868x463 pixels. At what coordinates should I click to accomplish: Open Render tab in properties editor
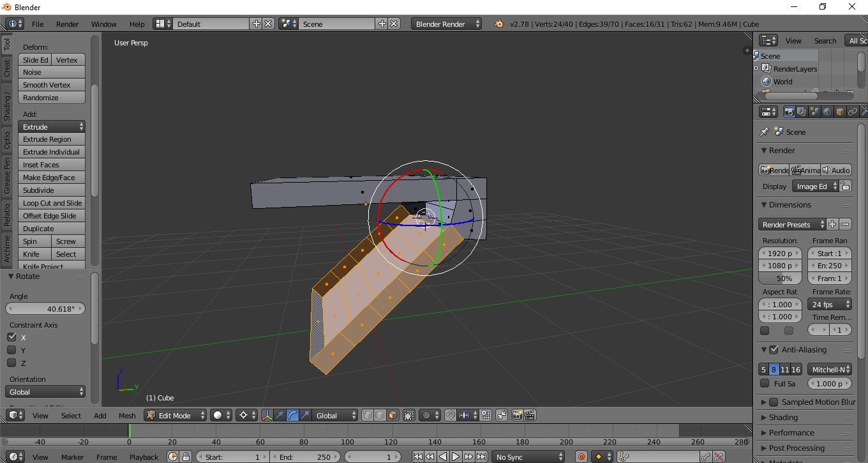coord(789,112)
